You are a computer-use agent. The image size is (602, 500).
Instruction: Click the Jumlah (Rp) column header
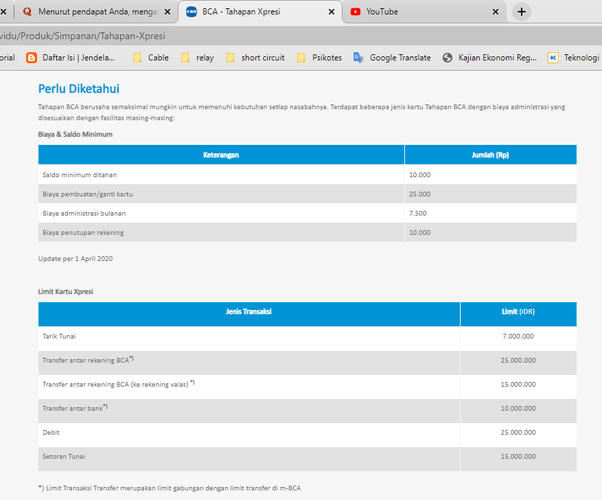pyautogui.click(x=490, y=155)
